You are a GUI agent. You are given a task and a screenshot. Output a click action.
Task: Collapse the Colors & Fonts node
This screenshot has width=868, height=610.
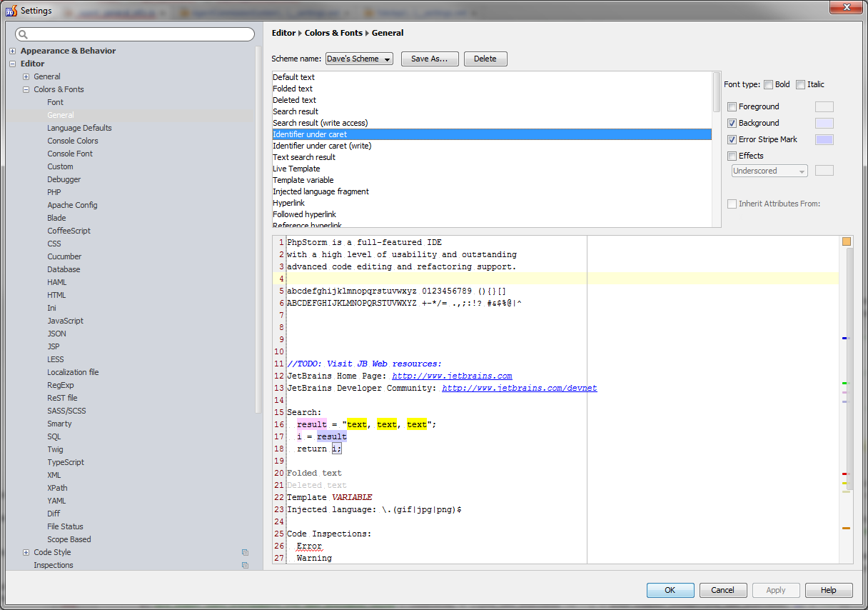(26, 89)
